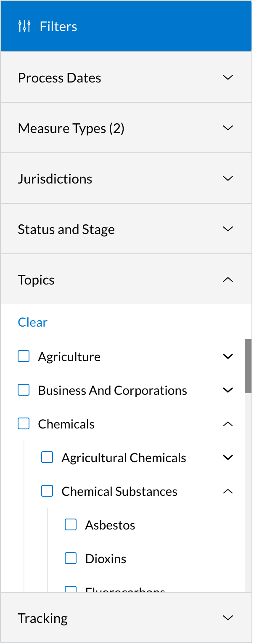
Task: Collapse the Chemicals subtopic list
Action: (x=228, y=423)
